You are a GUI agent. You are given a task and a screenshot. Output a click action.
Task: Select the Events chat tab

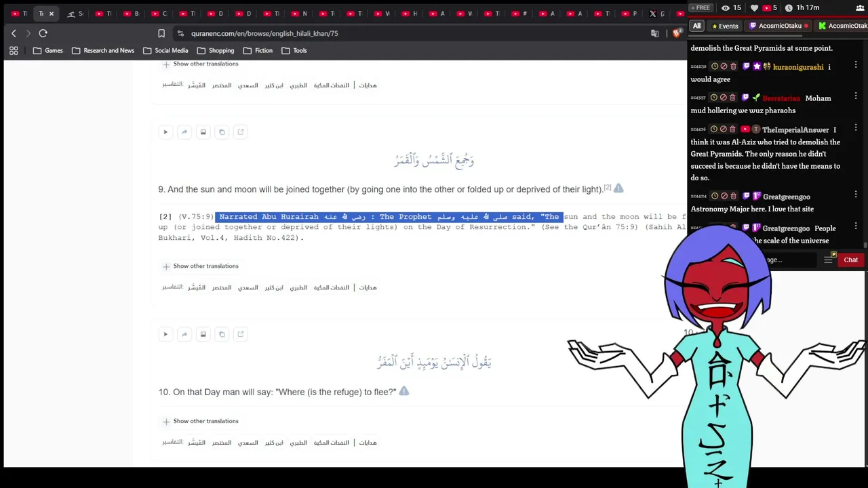click(x=725, y=26)
